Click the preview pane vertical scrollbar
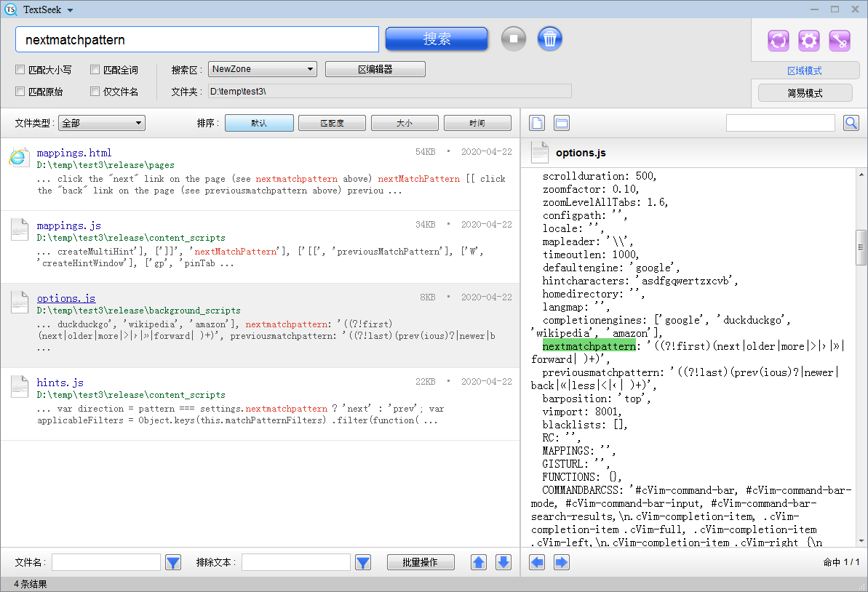 861,247
